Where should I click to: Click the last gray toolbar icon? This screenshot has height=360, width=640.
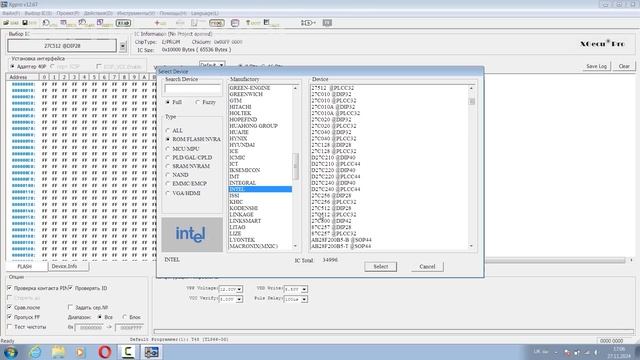click(327, 23)
